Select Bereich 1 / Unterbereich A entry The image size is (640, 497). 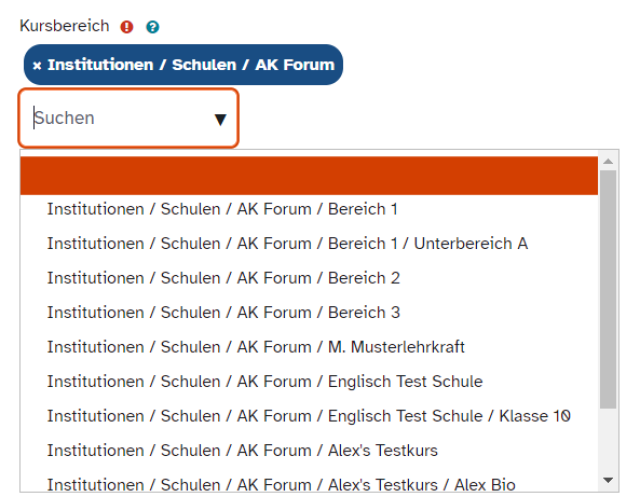287,243
